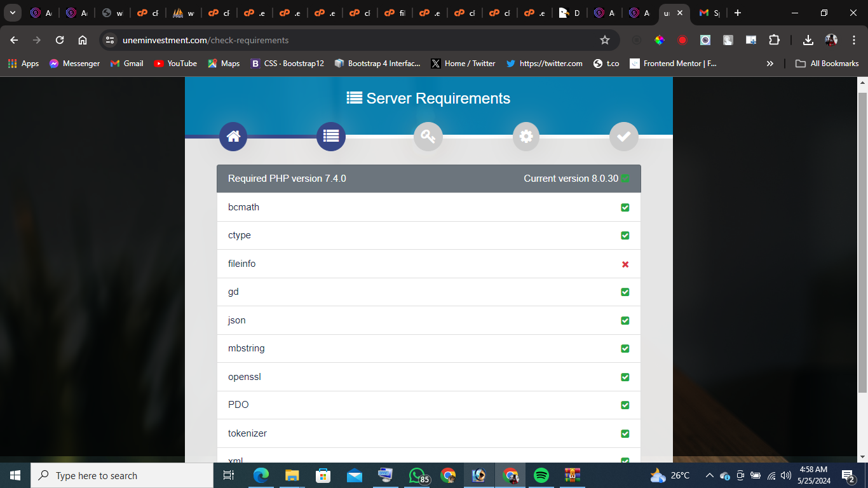This screenshot has width=868, height=488.
Task: Click the final checkmark step icon
Action: (x=623, y=137)
